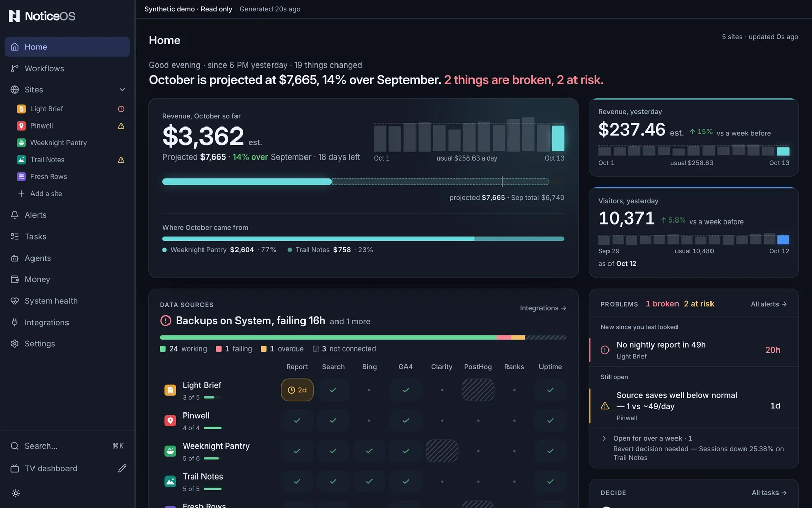Click the Backups failing alert circle icon

click(165, 321)
